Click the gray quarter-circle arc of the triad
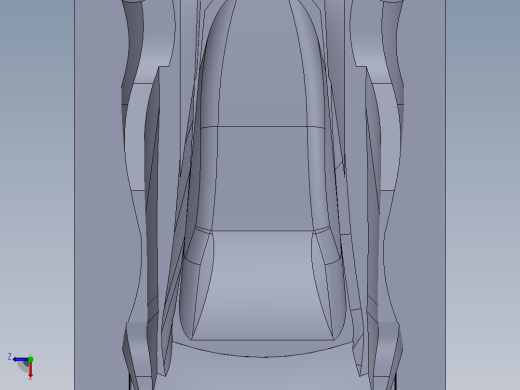This screenshot has height=390, width=520. tap(23, 366)
